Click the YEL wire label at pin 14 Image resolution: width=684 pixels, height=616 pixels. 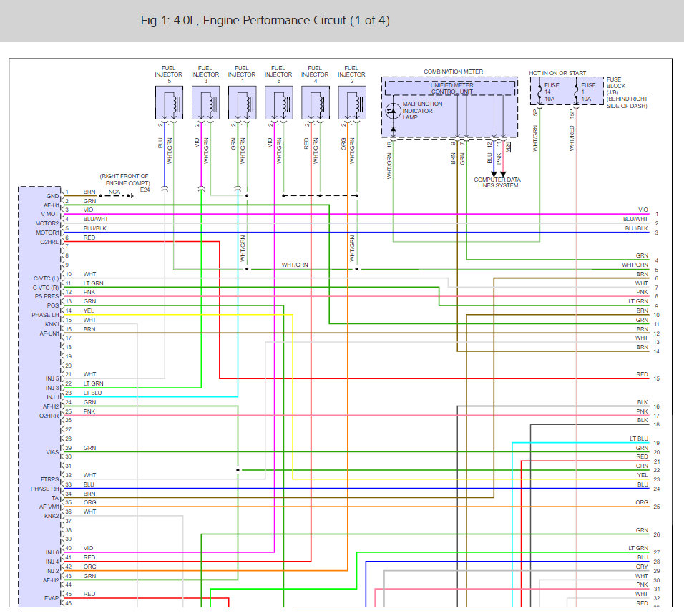[x=89, y=311]
